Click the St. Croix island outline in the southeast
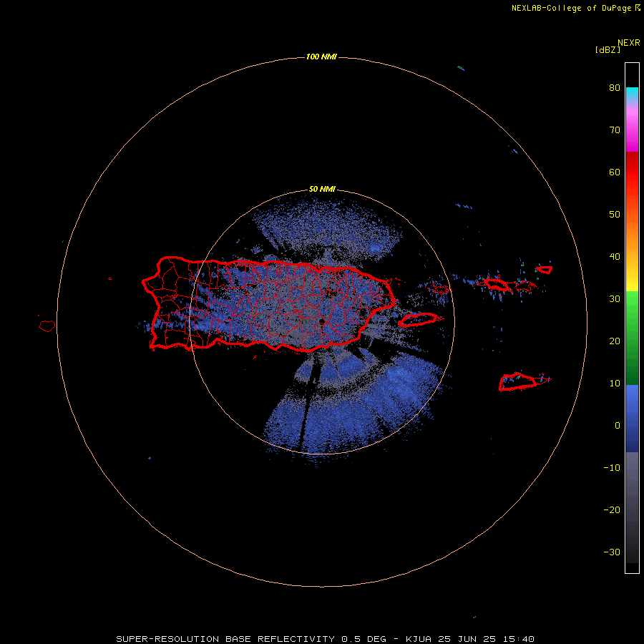This screenshot has height=644, width=644. [524, 382]
